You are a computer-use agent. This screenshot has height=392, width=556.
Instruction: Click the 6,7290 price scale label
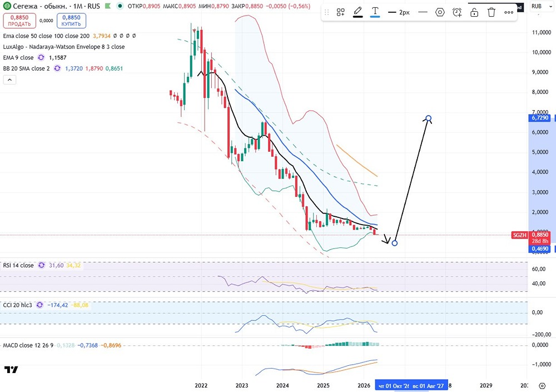[x=539, y=118]
